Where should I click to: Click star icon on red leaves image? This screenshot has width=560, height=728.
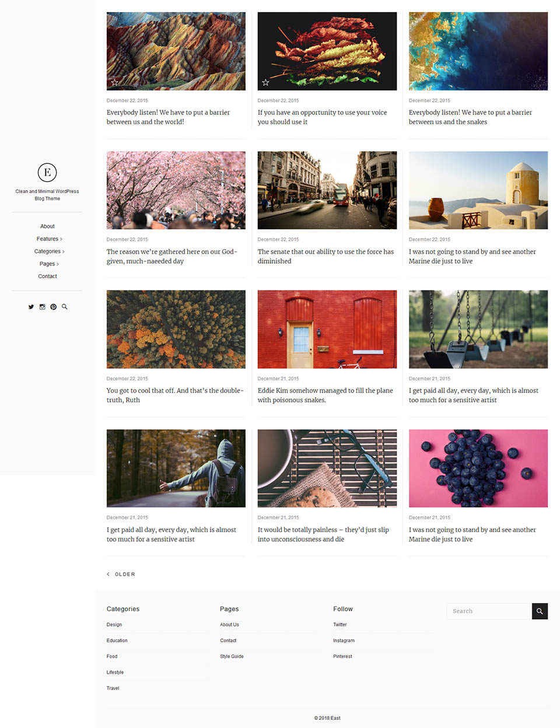coord(265,83)
